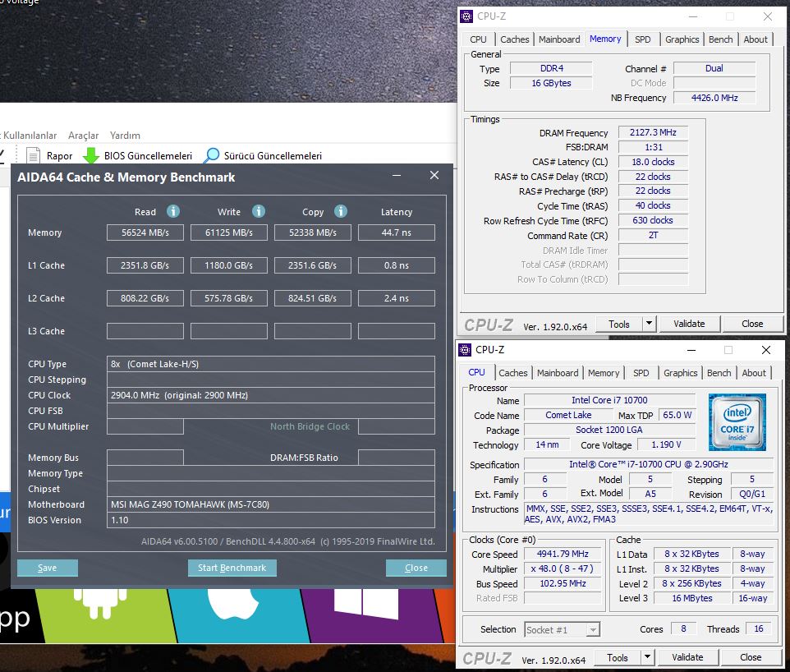The width and height of the screenshot is (790, 672).
Task: Click the CPU Clock 2904.0 MHz field
Action: click(x=270, y=395)
